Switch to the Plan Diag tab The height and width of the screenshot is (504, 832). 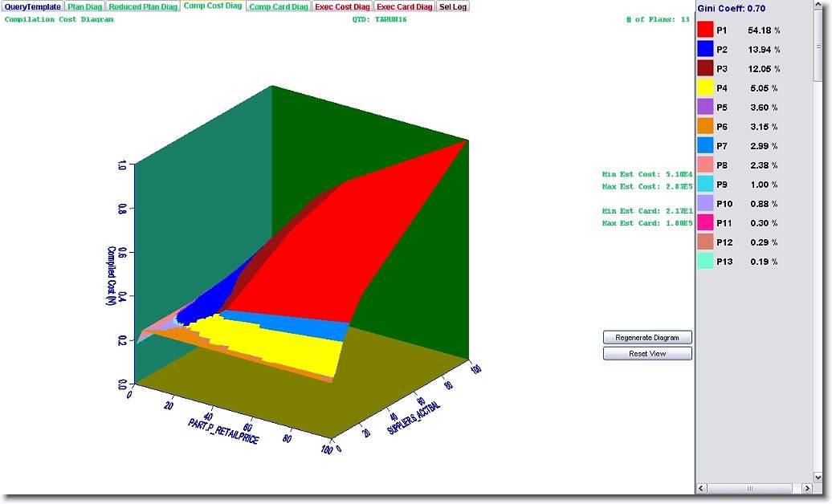pos(84,6)
